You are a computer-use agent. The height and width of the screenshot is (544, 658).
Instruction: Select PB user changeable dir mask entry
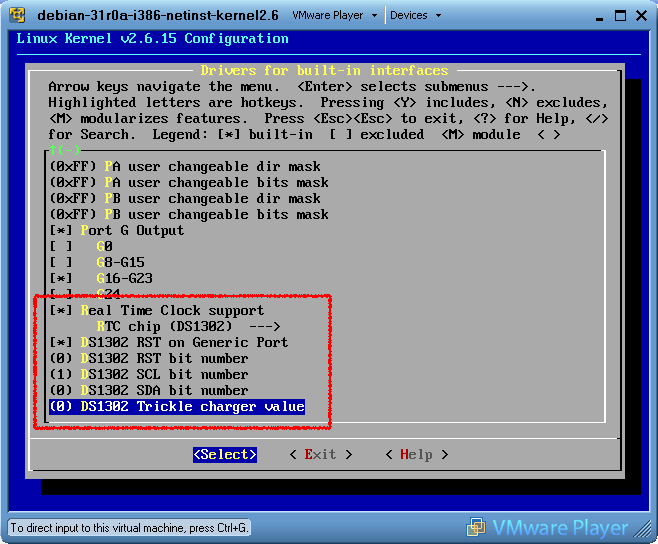(x=185, y=199)
